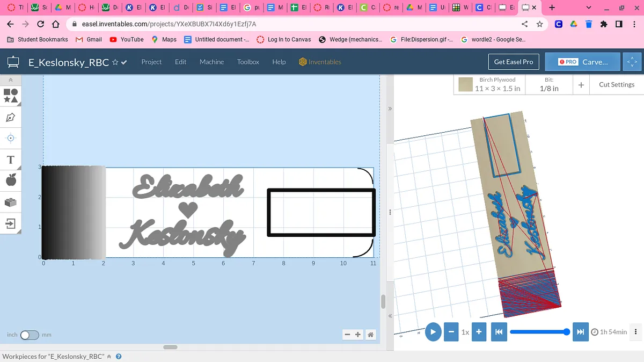Viewport: 644px width, 362px height.
Task: Play the toolpath simulation
Action: (x=433, y=332)
